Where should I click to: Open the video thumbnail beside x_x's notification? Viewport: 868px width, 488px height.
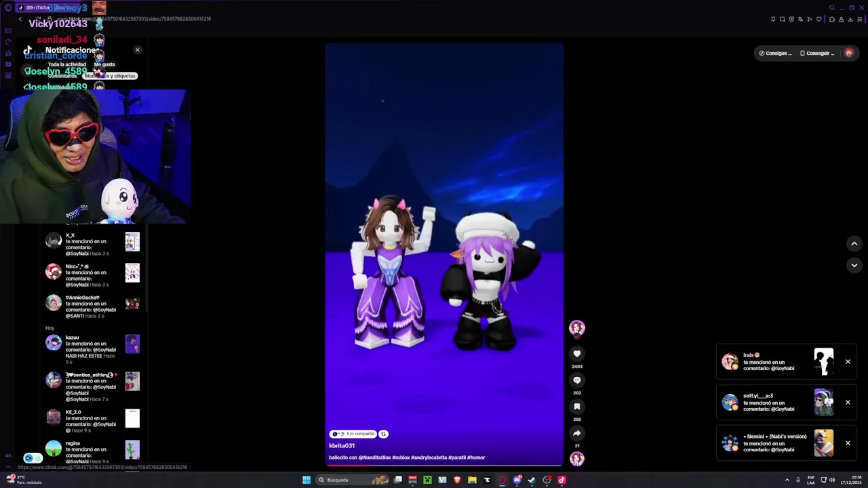pos(132,241)
